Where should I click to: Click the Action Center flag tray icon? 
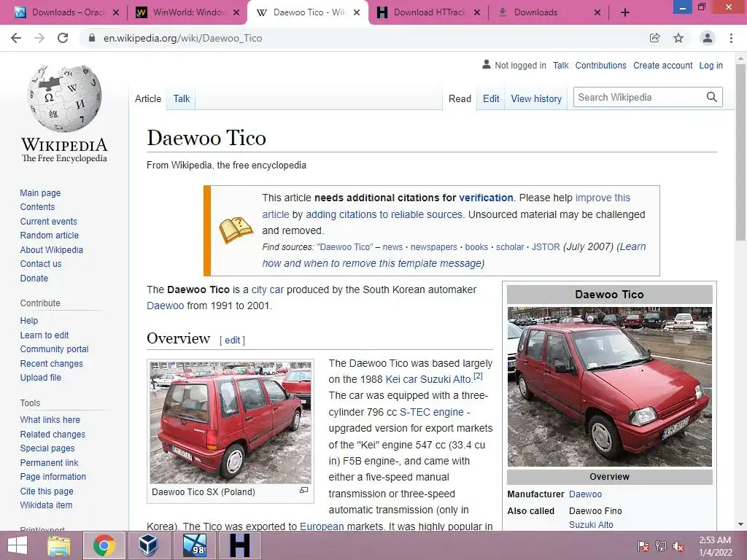643,546
